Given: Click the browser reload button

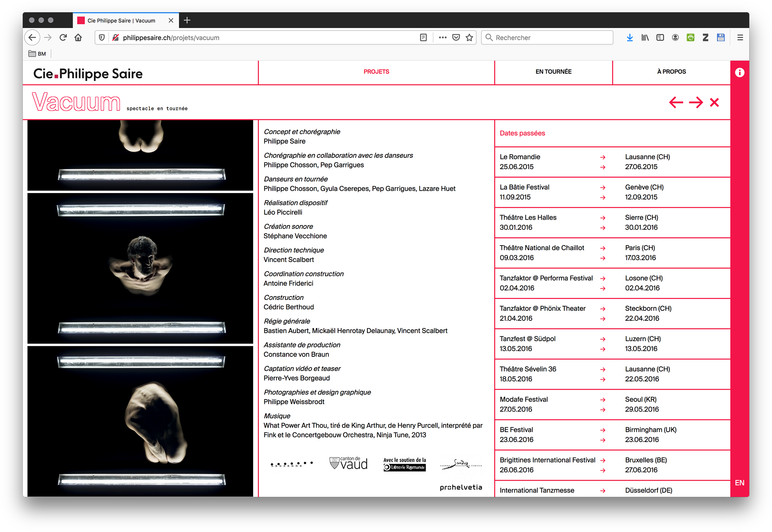Looking at the screenshot, I should (63, 37).
